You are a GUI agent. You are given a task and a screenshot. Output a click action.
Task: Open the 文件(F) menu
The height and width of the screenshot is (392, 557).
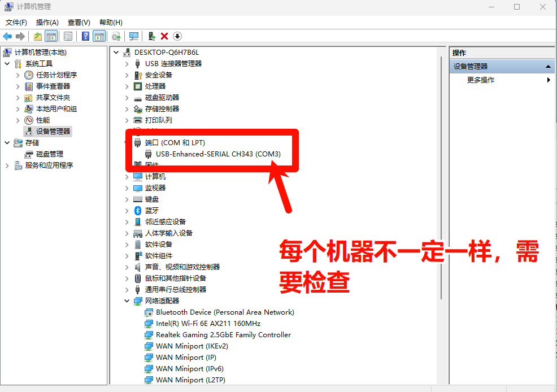tap(16, 23)
